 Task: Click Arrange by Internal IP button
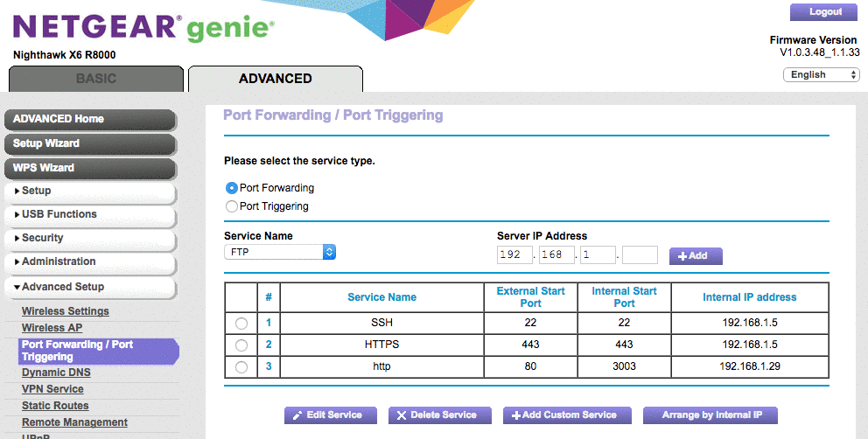pyautogui.click(x=710, y=415)
